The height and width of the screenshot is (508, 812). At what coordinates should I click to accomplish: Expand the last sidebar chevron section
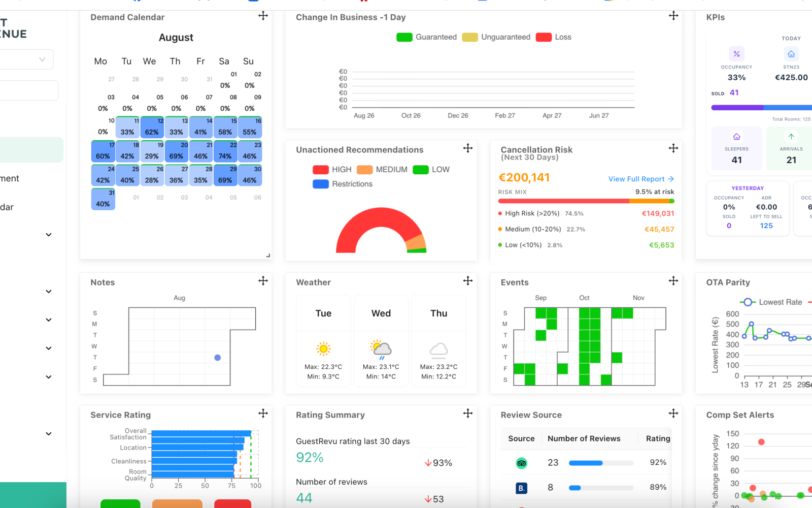[49, 434]
